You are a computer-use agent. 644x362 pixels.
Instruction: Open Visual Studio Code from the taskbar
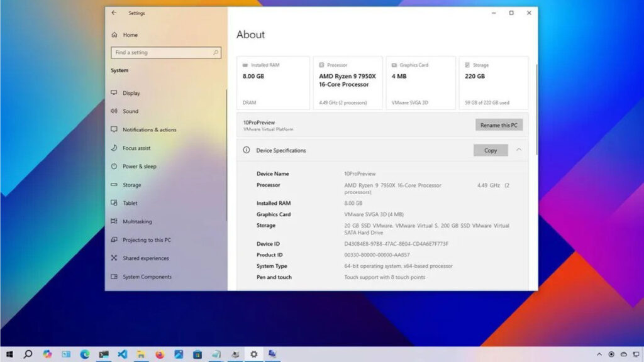(123, 354)
